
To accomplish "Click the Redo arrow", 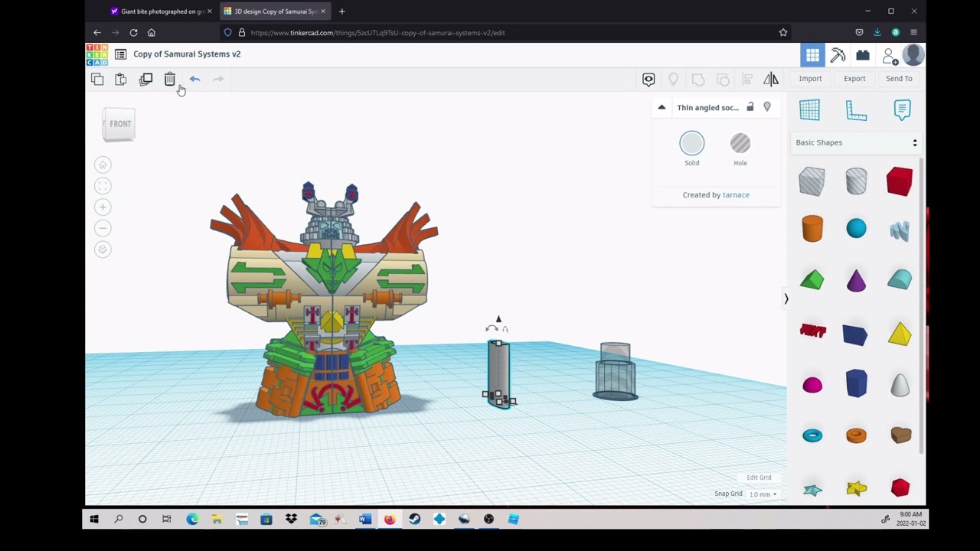I will tap(218, 79).
